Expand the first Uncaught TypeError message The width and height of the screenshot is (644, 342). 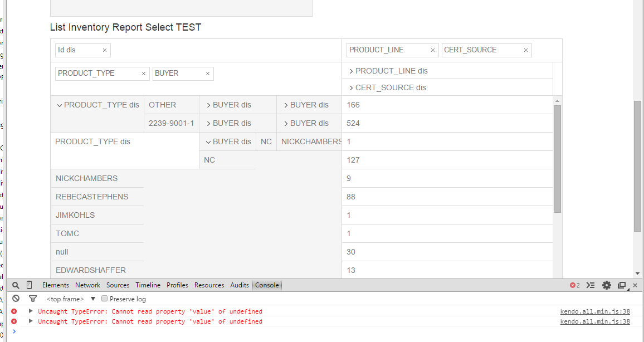(x=31, y=311)
